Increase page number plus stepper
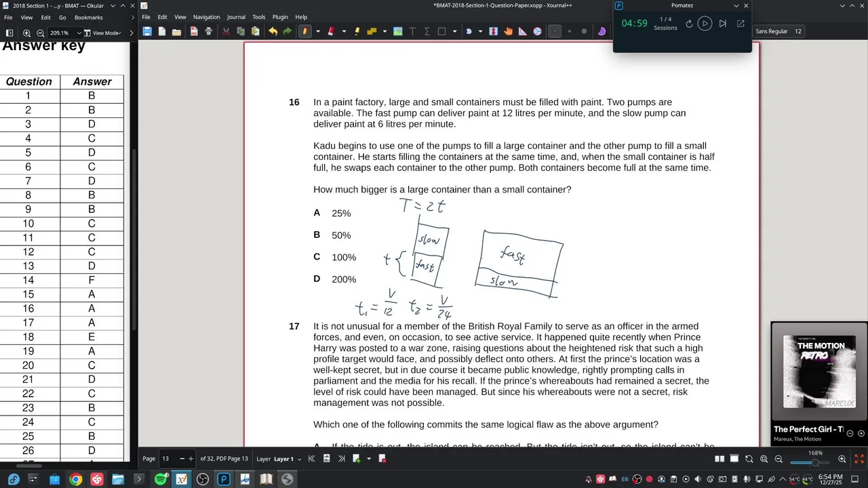Viewport: 868px width, 488px height. [191, 459]
